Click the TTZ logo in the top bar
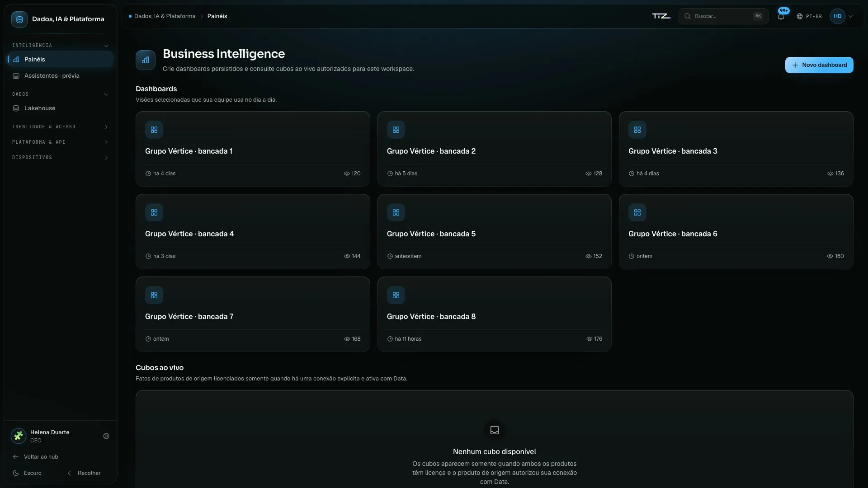The width and height of the screenshot is (868, 488). 661,16
